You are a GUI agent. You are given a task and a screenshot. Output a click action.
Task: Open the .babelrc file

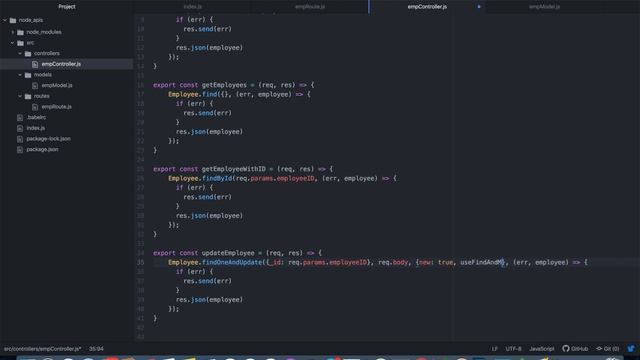[x=36, y=117]
